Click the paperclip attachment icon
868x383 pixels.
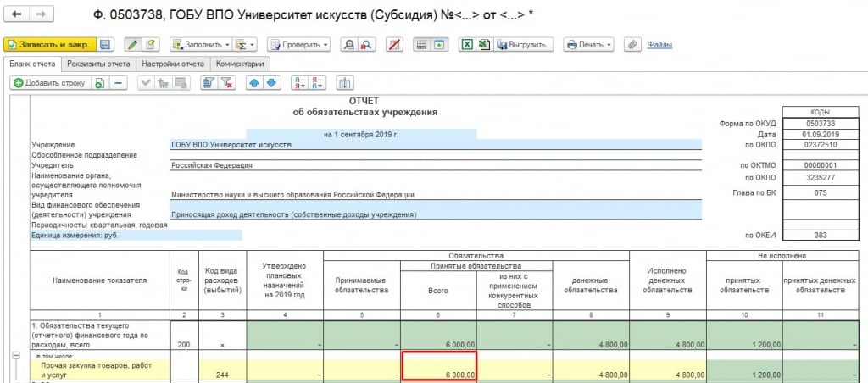click(632, 45)
